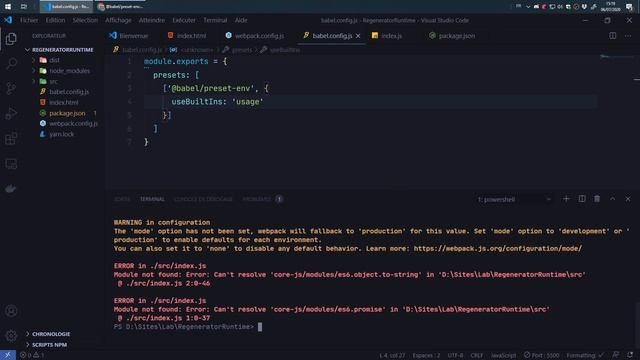The image size is (640, 360).
Task: Open the Sélection menu
Action: point(85,20)
